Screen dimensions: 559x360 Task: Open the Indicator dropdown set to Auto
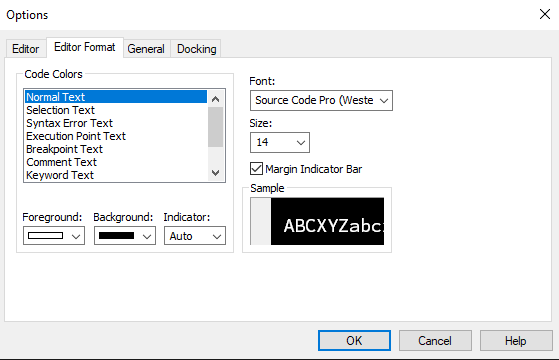[195, 236]
